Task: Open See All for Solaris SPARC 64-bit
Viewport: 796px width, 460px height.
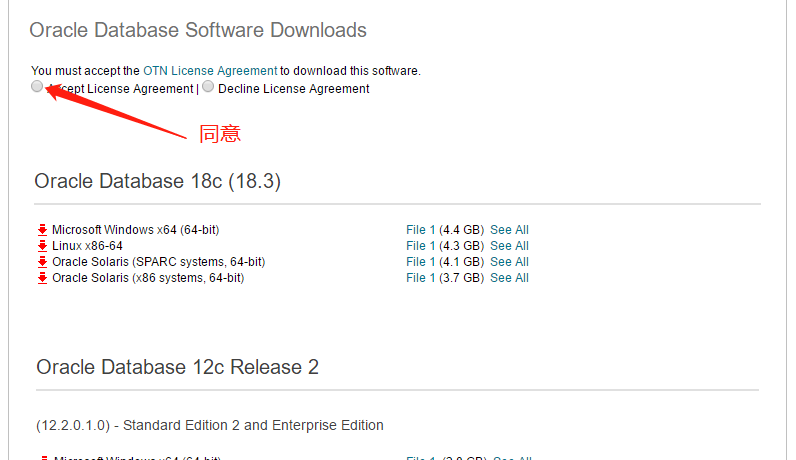Action: pyautogui.click(x=509, y=262)
